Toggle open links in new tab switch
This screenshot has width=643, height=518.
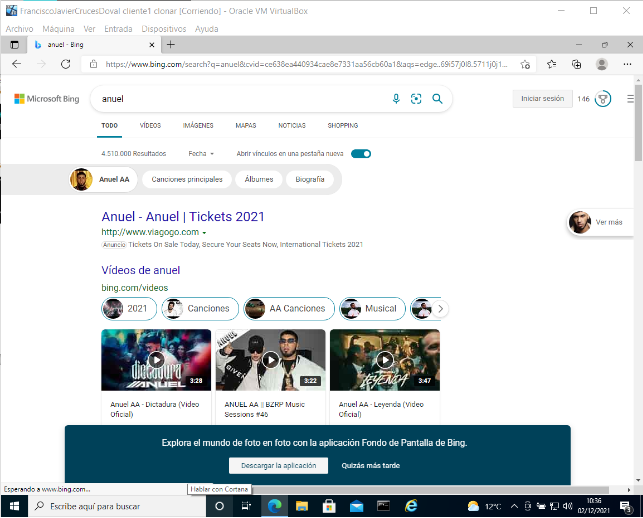pos(361,154)
